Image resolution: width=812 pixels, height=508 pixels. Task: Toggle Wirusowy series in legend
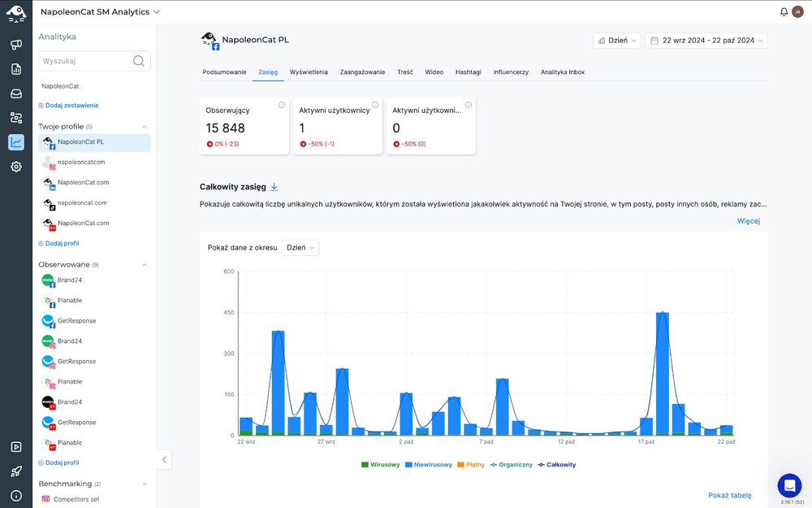pos(381,464)
